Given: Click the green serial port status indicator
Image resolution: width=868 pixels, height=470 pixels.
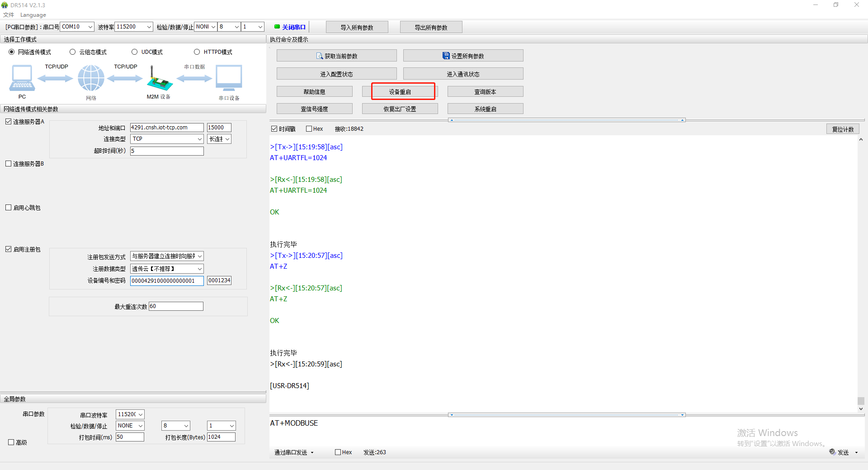Looking at the screenshot, I should [x=277, y=27].
